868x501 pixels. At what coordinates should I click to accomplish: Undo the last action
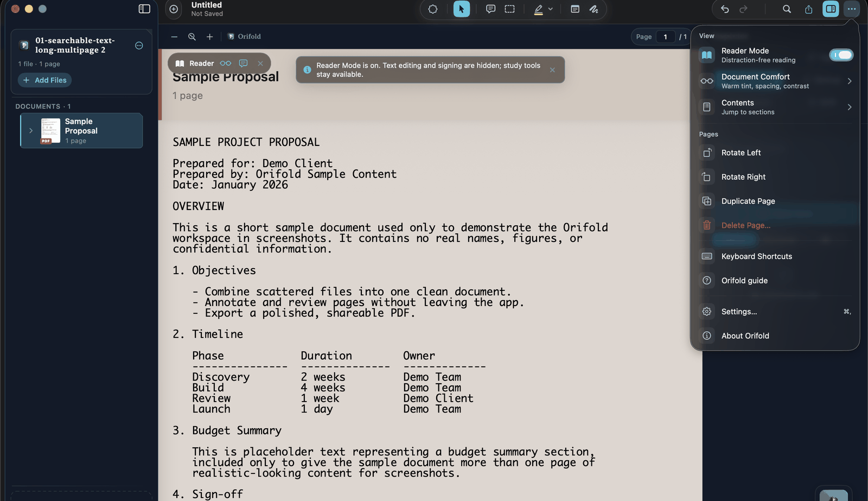coord(725,9)
